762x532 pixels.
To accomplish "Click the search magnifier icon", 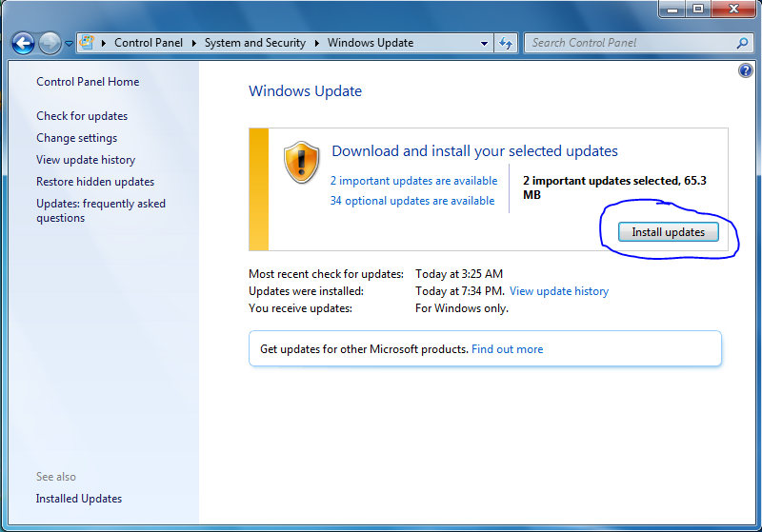I will click(742, 43).
